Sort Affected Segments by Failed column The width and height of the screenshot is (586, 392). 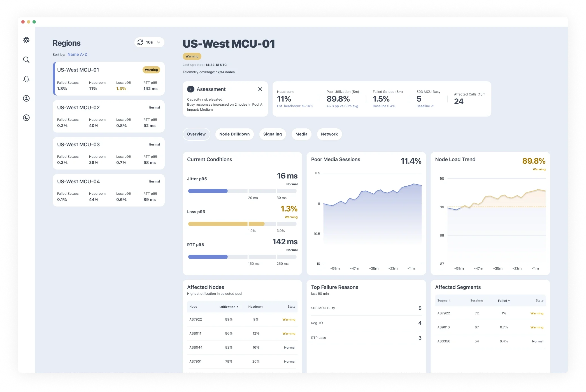pyautogui.click(x=503, y=301)
